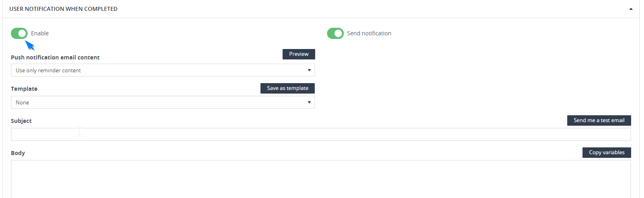Click Send me a test email

(599, 120)
